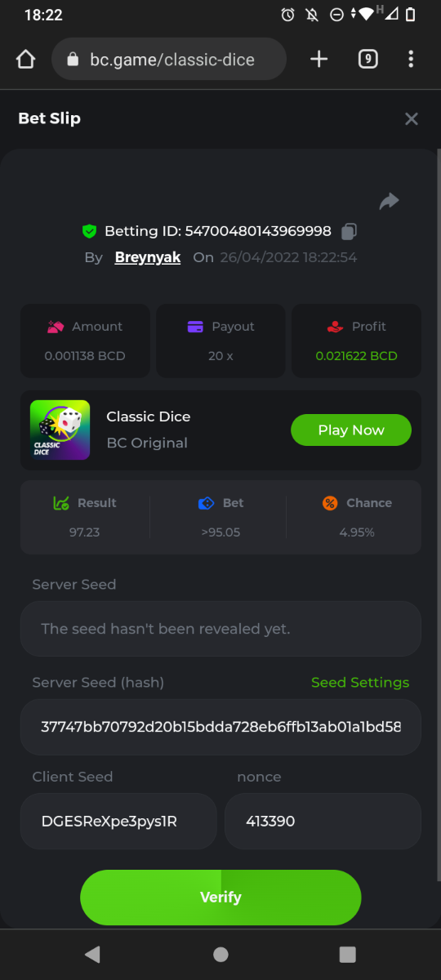Click the Play Now button

click(x=351, y=430)
